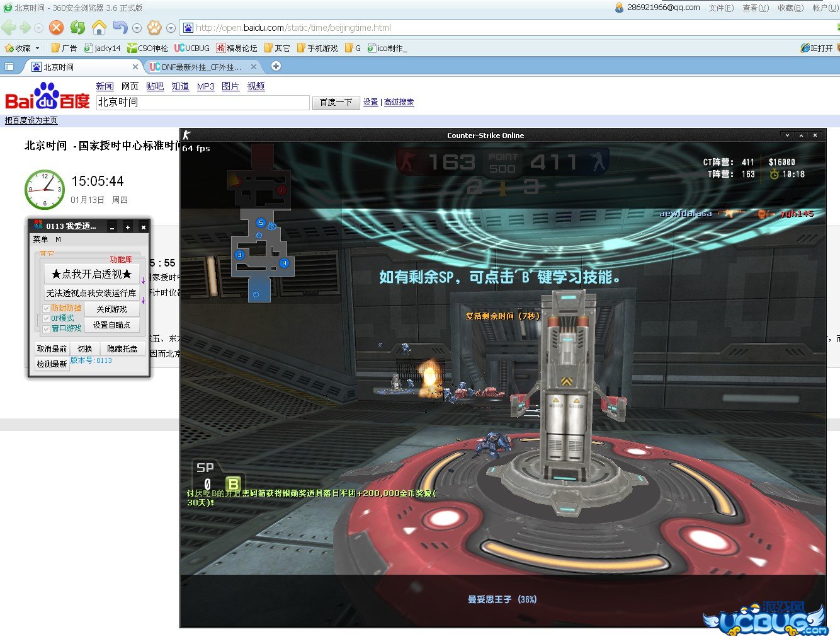This screenshot has width=840, height=639.
Task: Open the 手机游戏 bookmark folder
Action: [x=317, y=48]
